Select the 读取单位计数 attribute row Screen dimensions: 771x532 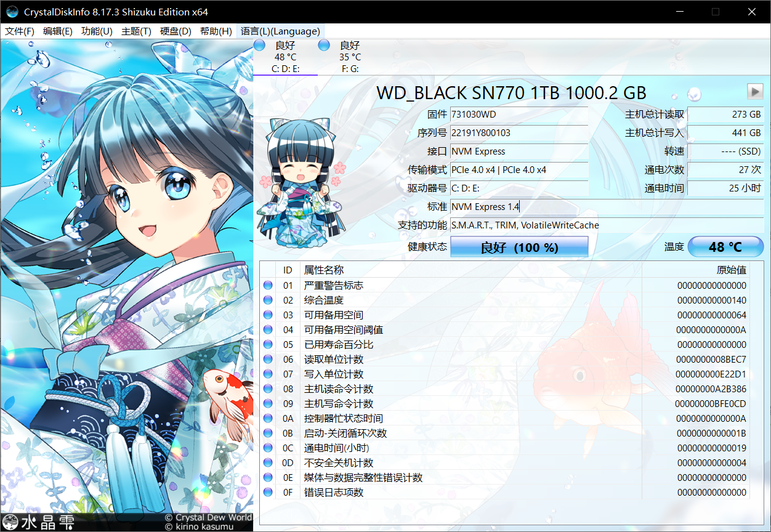pos(505,360)
